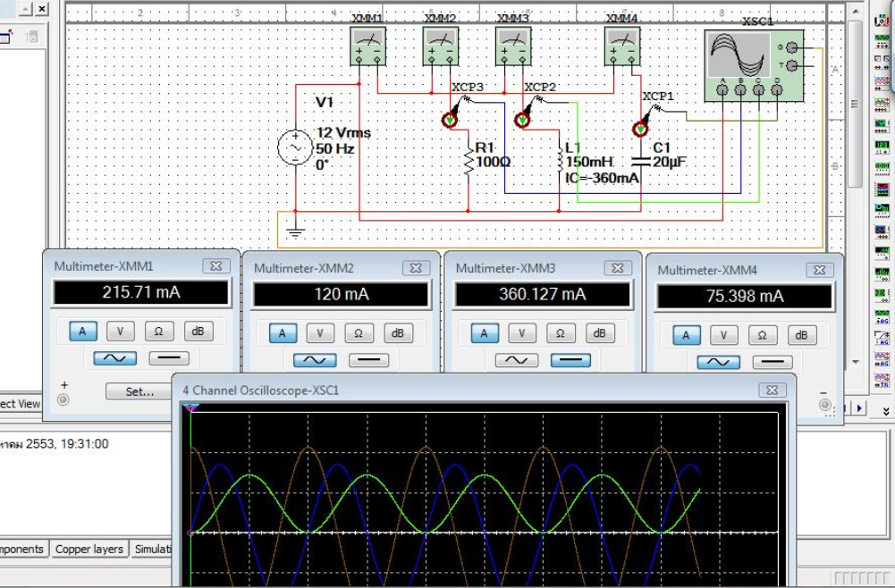Open the Components tab

[x=21, y=550]
